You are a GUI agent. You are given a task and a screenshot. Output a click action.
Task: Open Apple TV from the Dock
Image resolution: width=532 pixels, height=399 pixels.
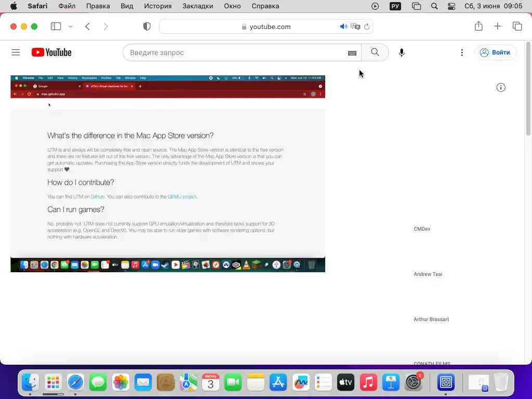tap(345, 383)
